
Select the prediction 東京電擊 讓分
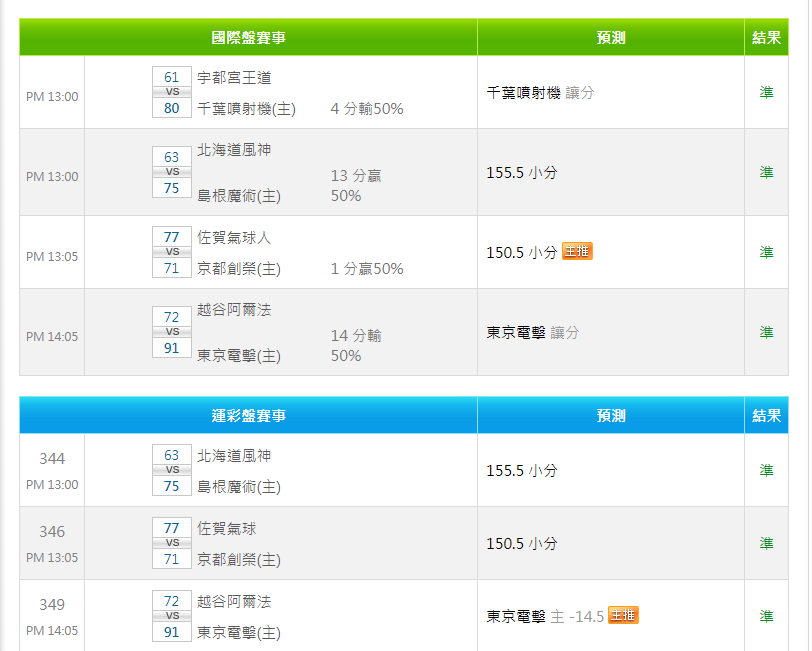pos(533,332)
